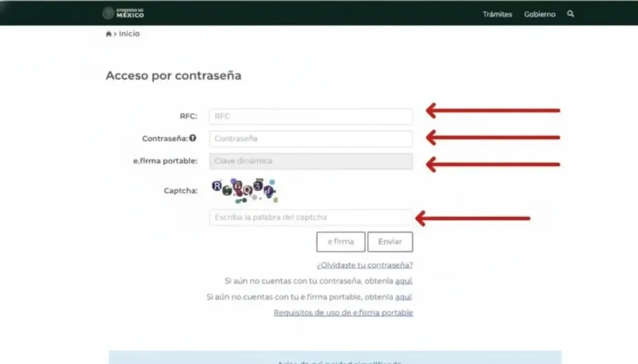Open the ¿Olvidaste tu contraseña? link
638x364 pixels.
click(x=364, y=265)
